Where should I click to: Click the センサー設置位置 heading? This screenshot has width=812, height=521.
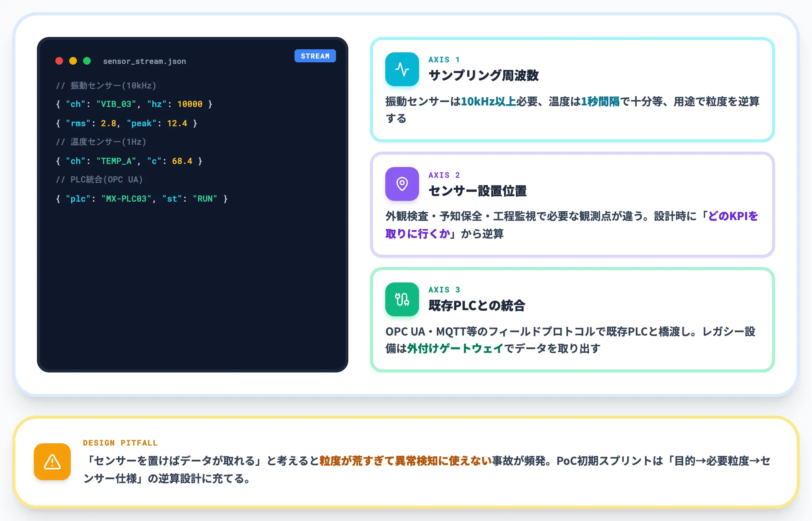coord(478,191)
